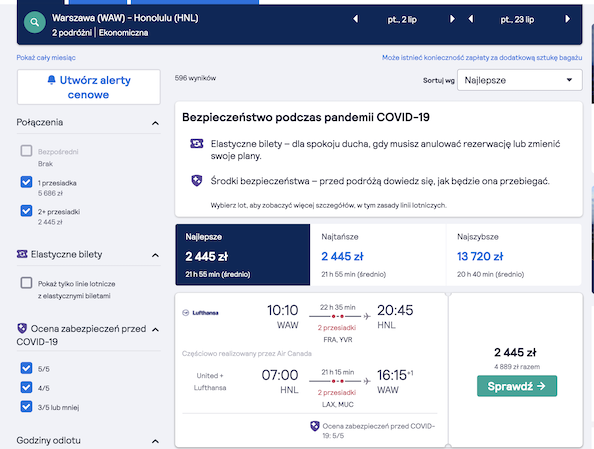Click the 4 889 zł razem total price
Screen dimensions: 594x449
click(x=517, y=366)
